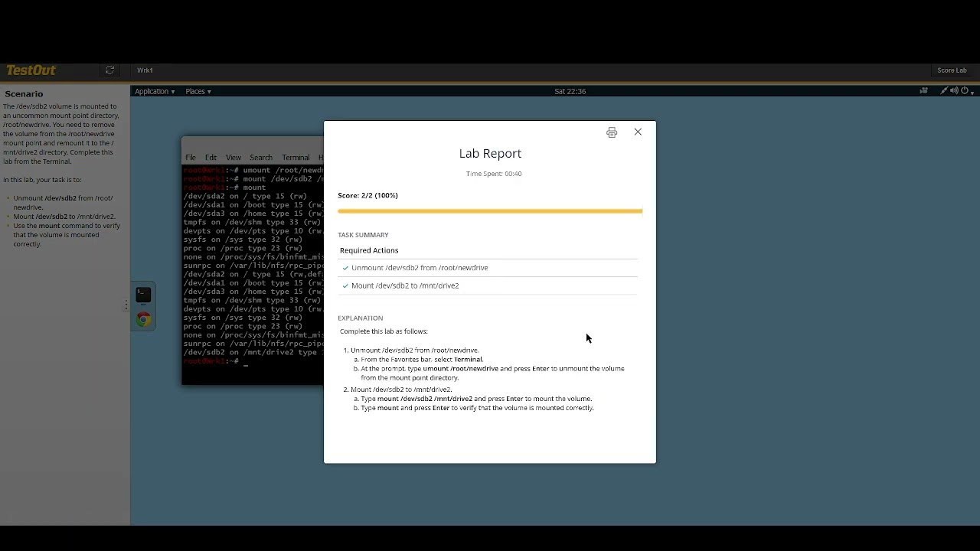The height and width of the screenshot is (551, 980).
Task: Close the Lab Report dialog
Action: coord(638,132)
